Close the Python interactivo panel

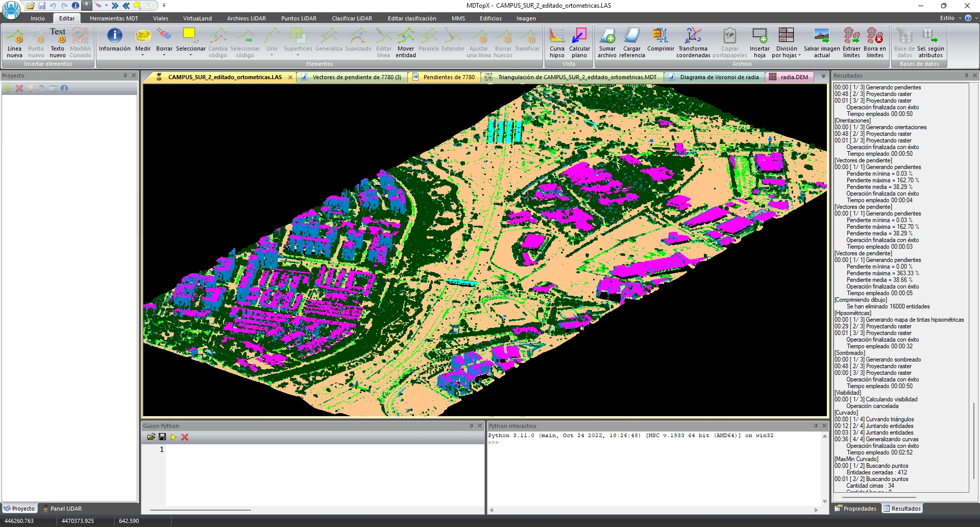click(824, 426)
